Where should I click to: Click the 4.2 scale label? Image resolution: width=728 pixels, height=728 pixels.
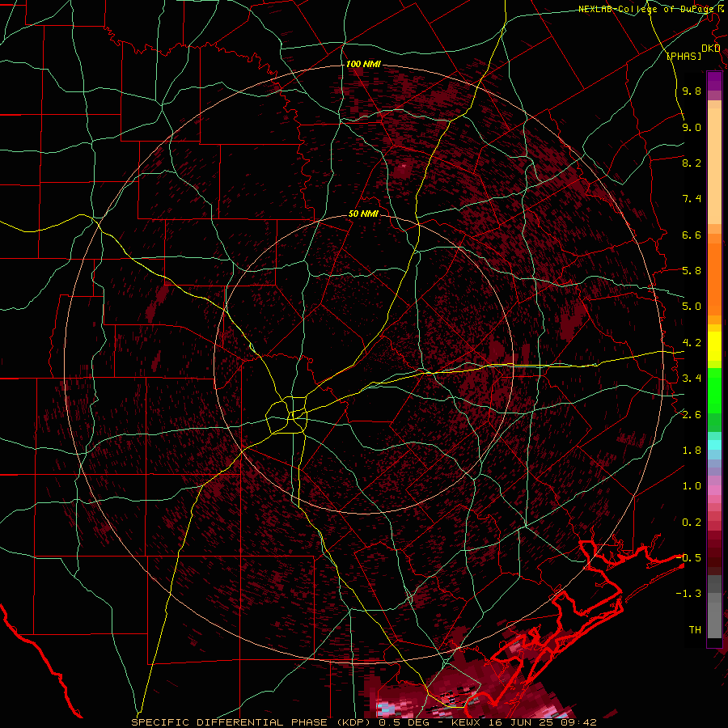[692, 343]
